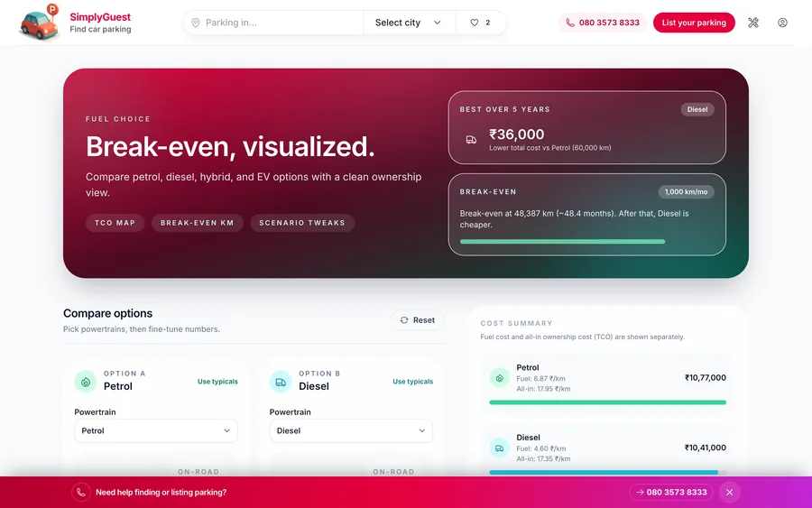This screenshot has width=812, height=508.
Task: Select the TCO MAP pill
Action: [115, 223]
